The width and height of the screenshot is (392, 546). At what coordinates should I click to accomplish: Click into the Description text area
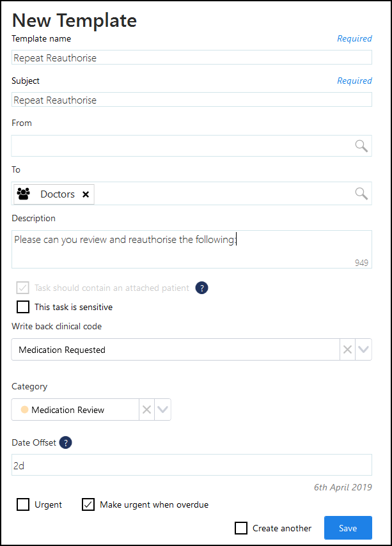[x=191, y=249]
